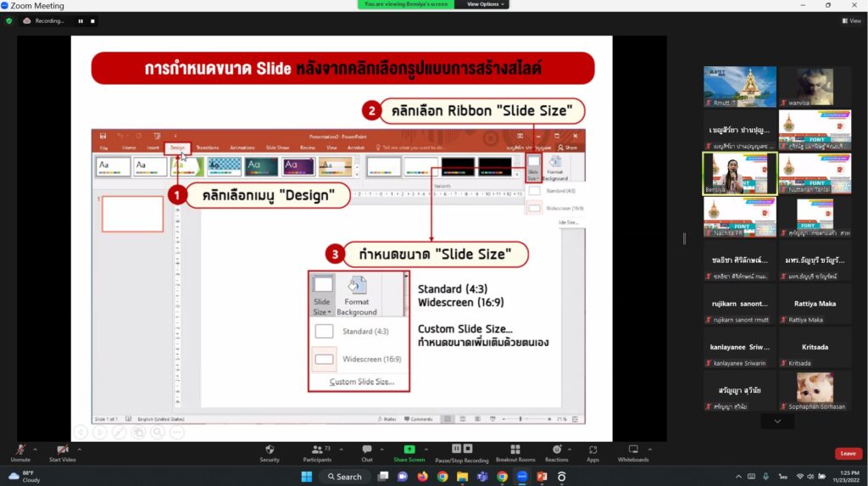Image resolution: width=868 pixels, height=486 pixels.
Task: Open the Participants panel icon
Action: tap(317, 450)
